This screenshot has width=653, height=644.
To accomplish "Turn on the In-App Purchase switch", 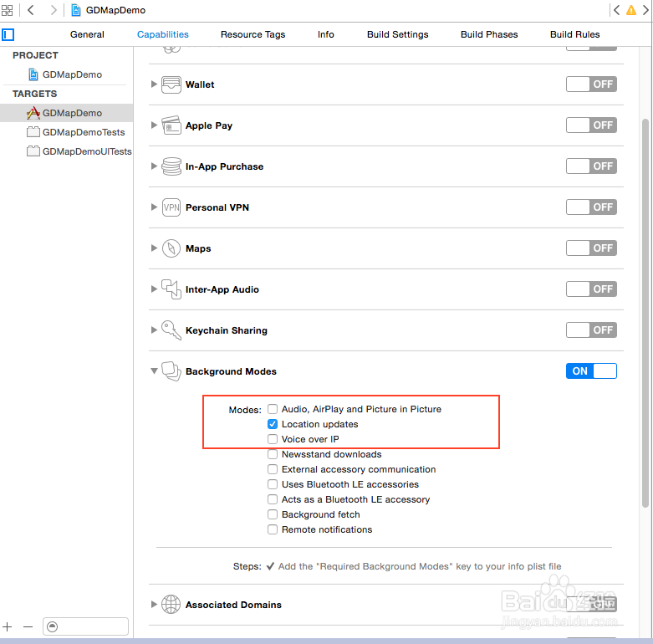I will [x=591, y=166].
